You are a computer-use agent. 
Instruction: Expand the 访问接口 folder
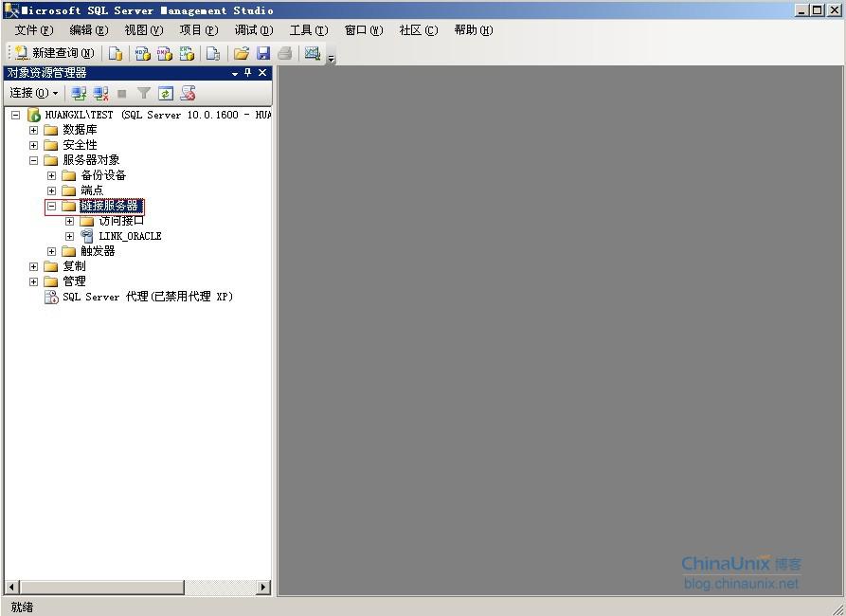pyautogui.click(x=69, y=221)
